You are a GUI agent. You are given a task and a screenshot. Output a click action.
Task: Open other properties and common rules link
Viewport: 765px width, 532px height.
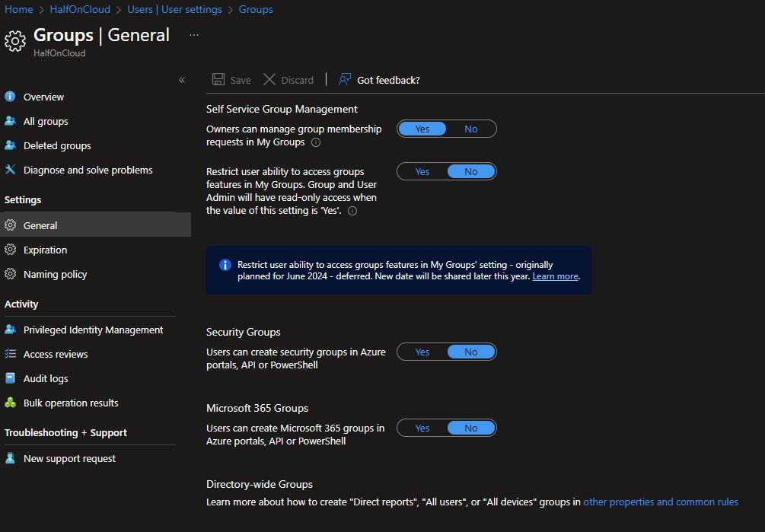tap(660, 502)
